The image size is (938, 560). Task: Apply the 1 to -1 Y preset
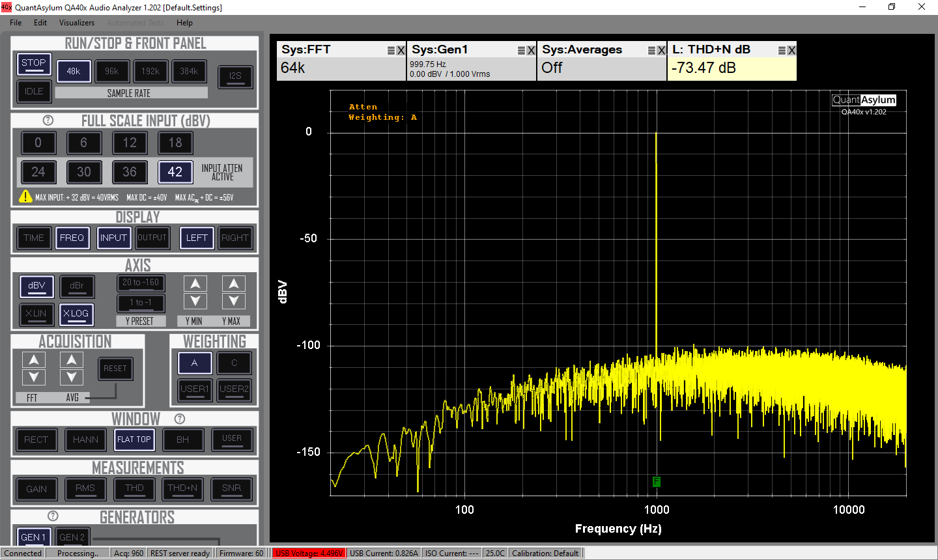tap(141, 303)
